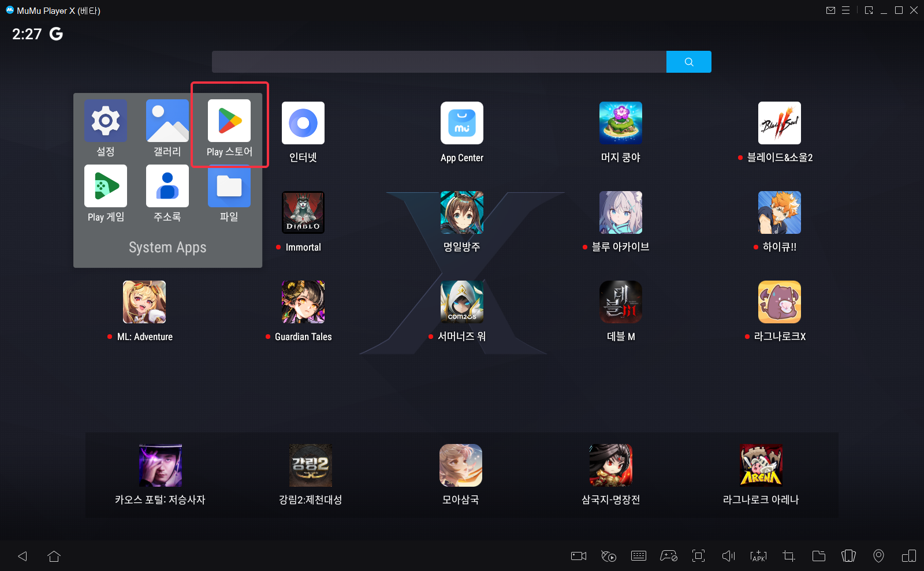This screenshot has height=571, width=924.
Task: Open the 파일 file manager app
Action: 229,186
